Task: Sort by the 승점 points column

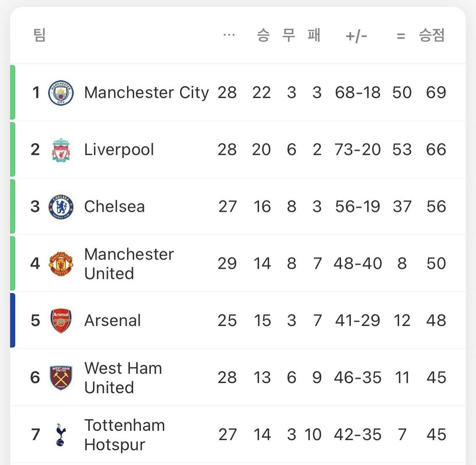Action: click(x=432, y=35)
